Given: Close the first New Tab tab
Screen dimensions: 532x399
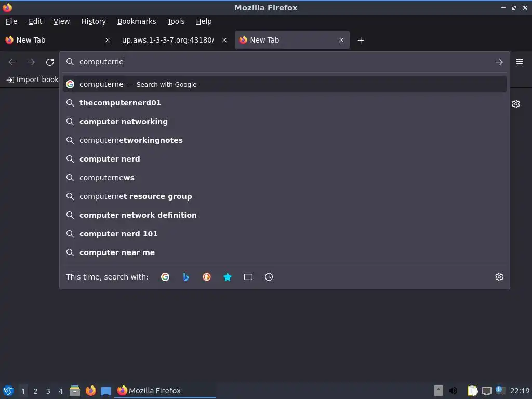Looking at the screenshot, I should 108,40.
